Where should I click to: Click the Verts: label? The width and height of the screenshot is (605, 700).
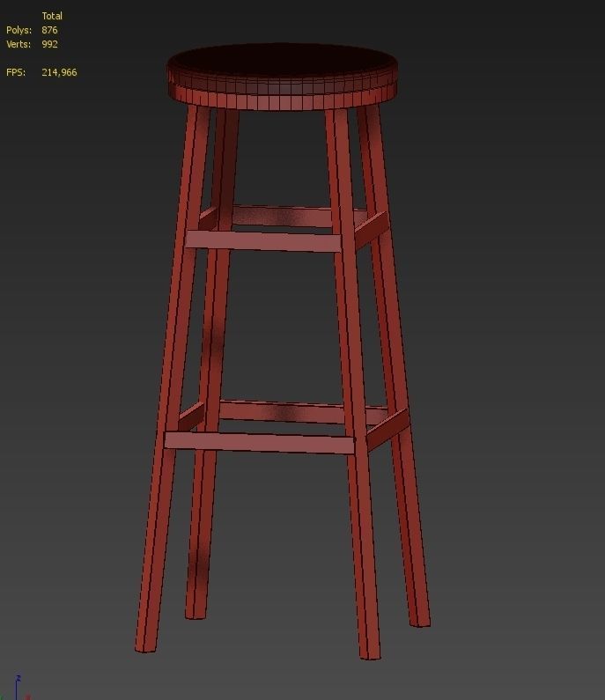pyautogui.click(x=18, y=44)
